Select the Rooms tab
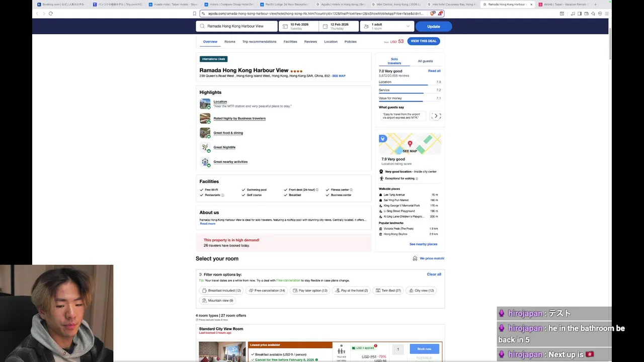Screen dimensions: 644x362 coord(230,42)
